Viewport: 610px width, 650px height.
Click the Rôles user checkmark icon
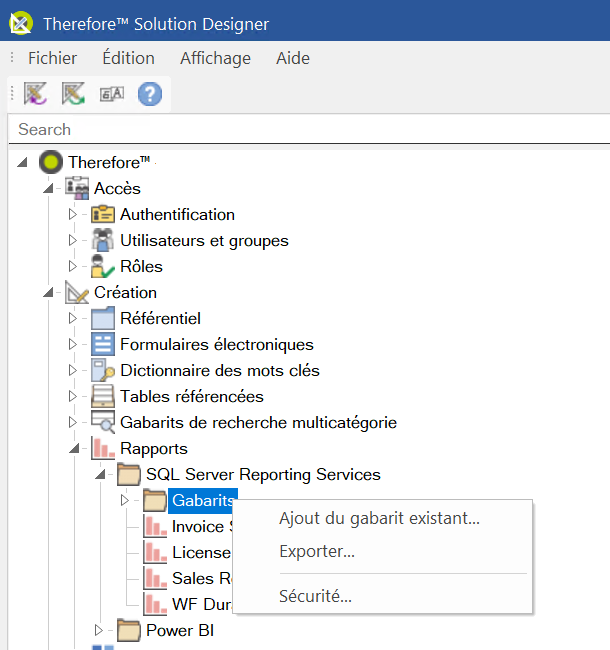[103, 266]
